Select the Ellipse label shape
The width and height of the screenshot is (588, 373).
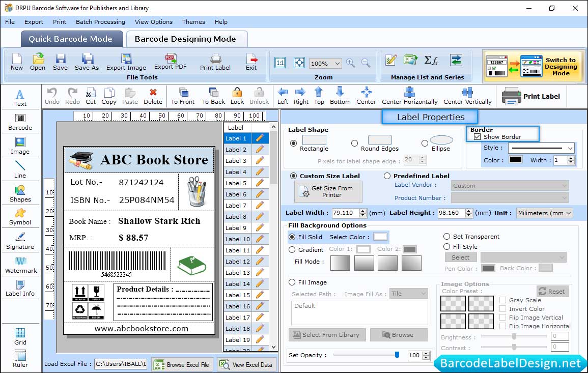pyautogui.click(x=425, y=143)
